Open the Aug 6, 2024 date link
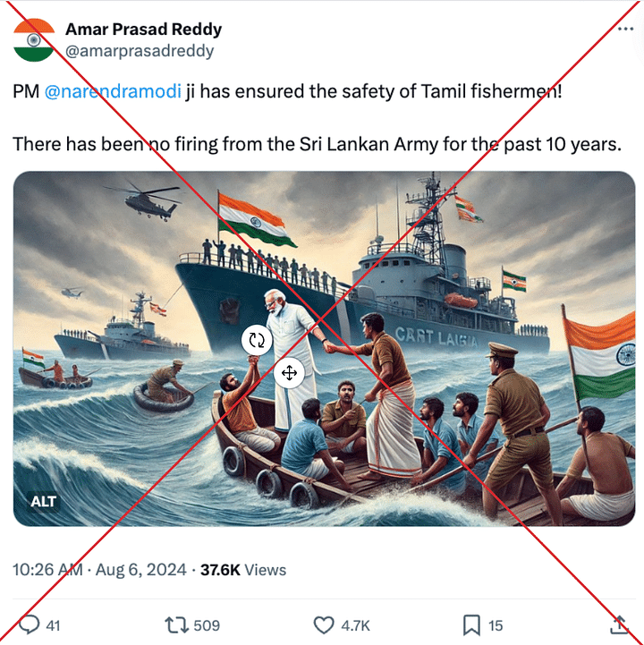The height and width of the screenshot is (645, 644). pyautogui.click(x=141, y=570)
